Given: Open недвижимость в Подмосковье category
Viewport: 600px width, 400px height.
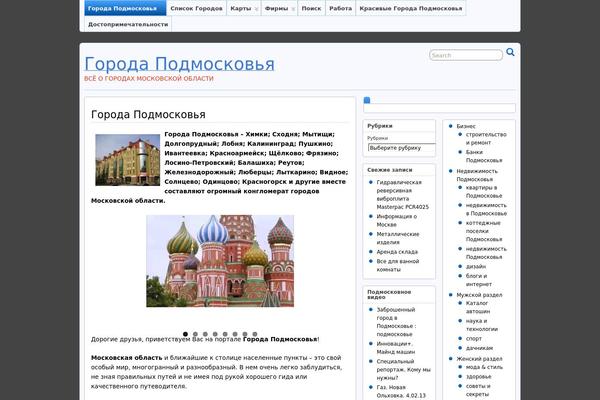Looking at the screenshot, I should tap(486, 209).
